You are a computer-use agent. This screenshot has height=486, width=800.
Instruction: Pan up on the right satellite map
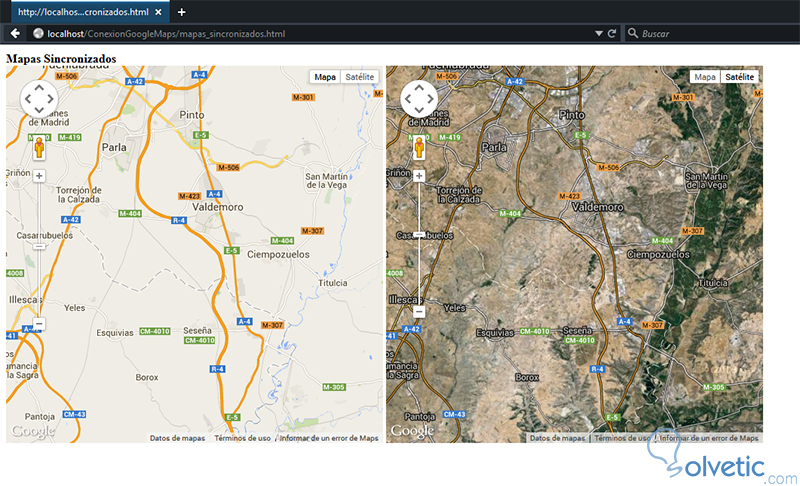[x=419, y=88]
